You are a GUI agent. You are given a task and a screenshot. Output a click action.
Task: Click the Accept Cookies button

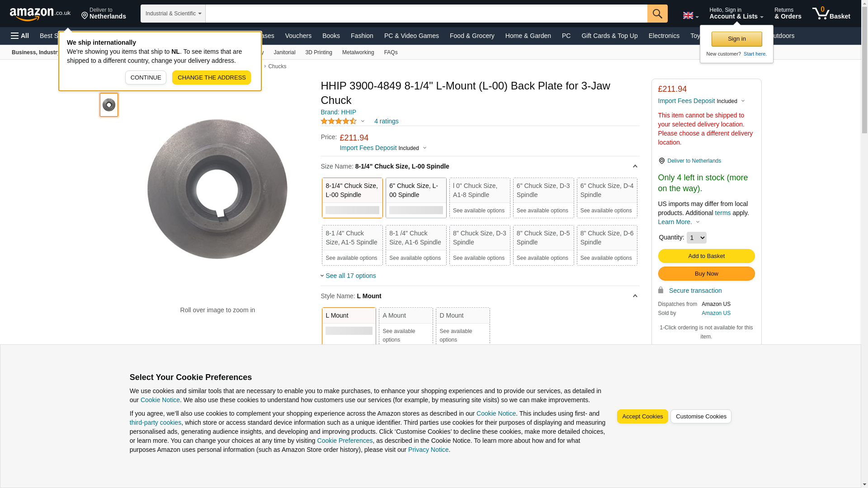(x=642, y=417)
